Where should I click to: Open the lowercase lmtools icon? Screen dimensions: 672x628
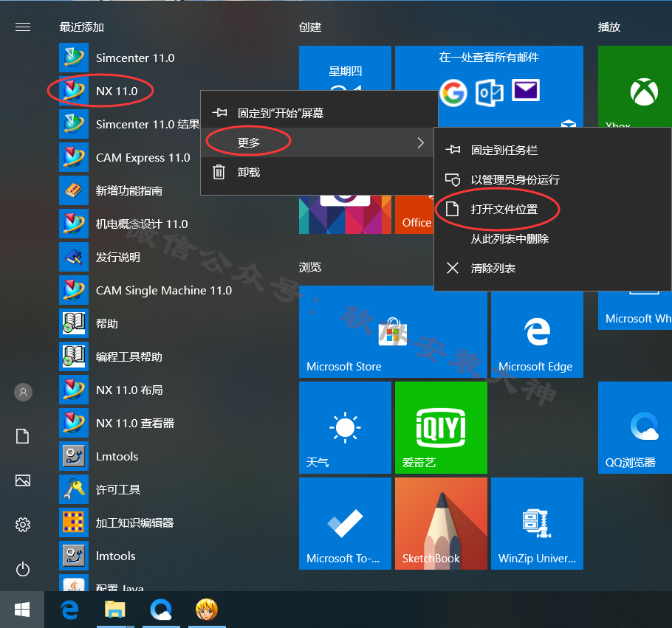tap(74, 556)
